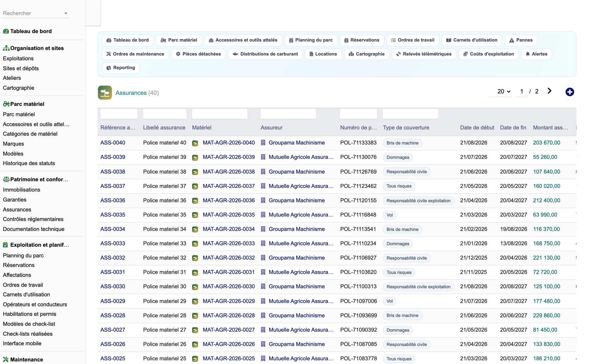Open Distributions de carburant tab
589x364 pixels.
[265, 54]
